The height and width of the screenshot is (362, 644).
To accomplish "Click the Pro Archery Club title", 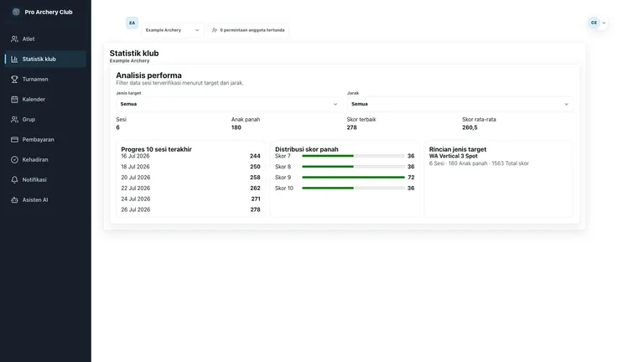I will coord(49,12).
